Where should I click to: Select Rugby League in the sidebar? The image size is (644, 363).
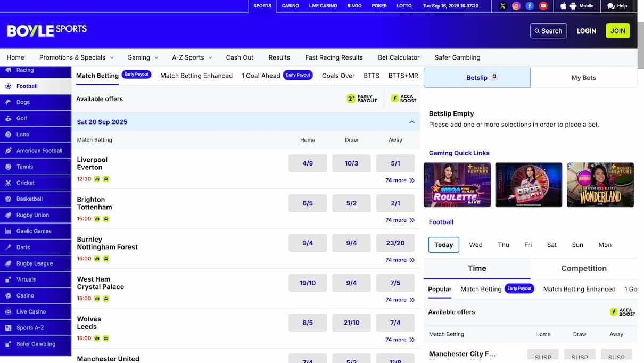coord(36,263)
